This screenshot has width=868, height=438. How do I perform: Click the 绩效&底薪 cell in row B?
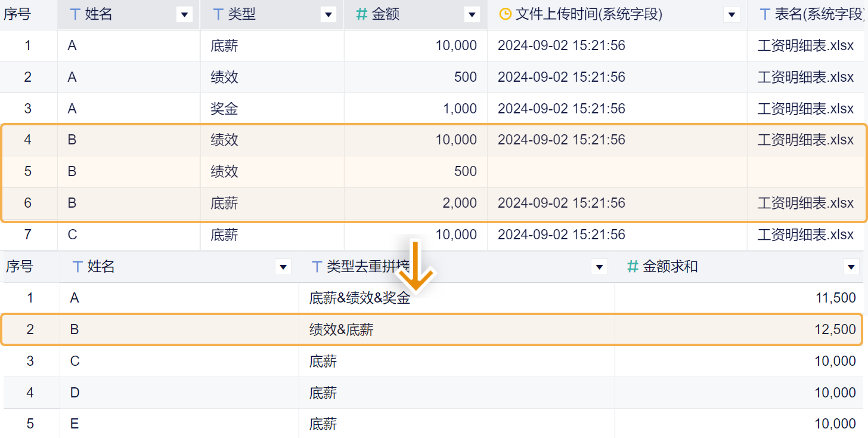pyautogui.click(x=342, y=329)
